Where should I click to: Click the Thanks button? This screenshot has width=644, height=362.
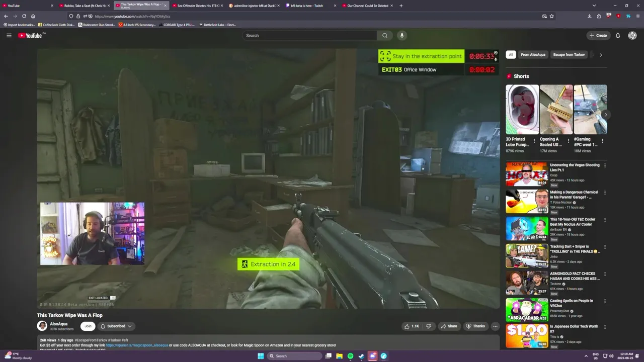click(475, 326)
